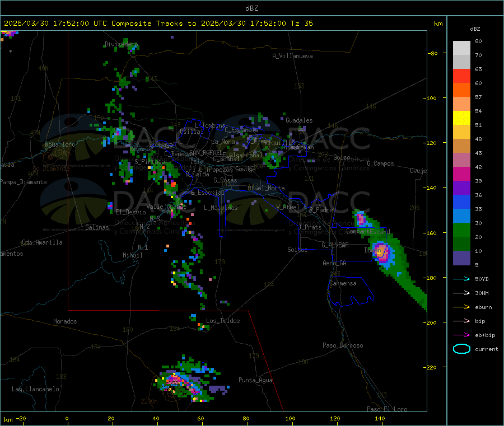The width and height of the screenshot is (504, 426).
Task: Click the 'Salinas' map label
Action: (x=97, y=227)
